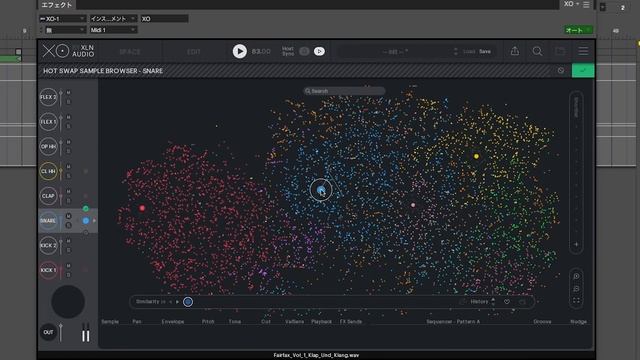The width and height of the screenshot is (640, 360).
Task: Switch to the SPACE tab
Action: click(130, 52)
